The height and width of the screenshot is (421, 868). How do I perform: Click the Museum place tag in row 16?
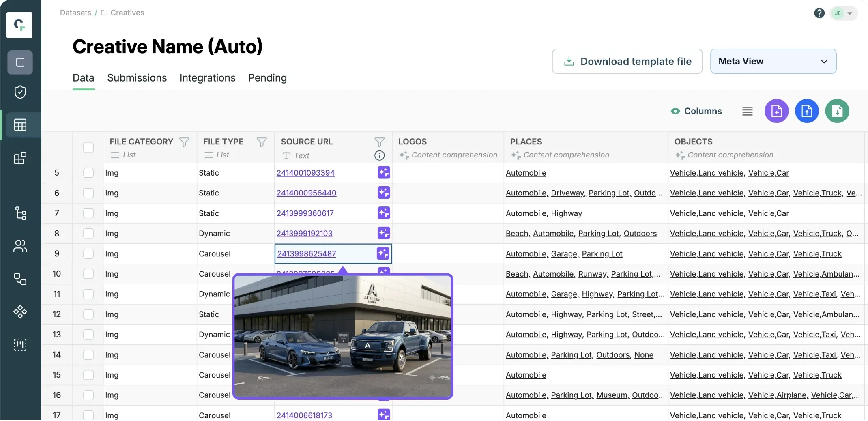pos(612,395)
